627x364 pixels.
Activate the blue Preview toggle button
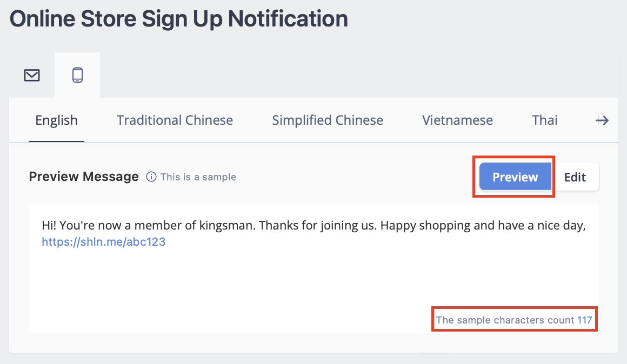[x=515, y=177]
